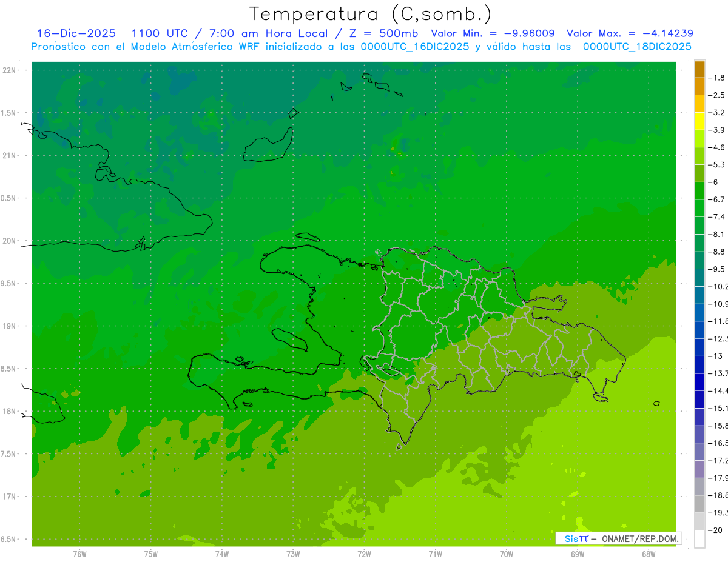Click the purple colorbar swatch between -17.2 and -17.9
Screen dimensions: 728x562
(x=699, y=469)
